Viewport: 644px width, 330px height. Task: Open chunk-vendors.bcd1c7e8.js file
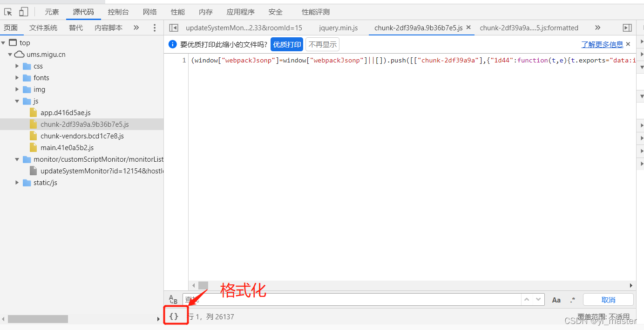pyautogui.click(x=82, y=136)
